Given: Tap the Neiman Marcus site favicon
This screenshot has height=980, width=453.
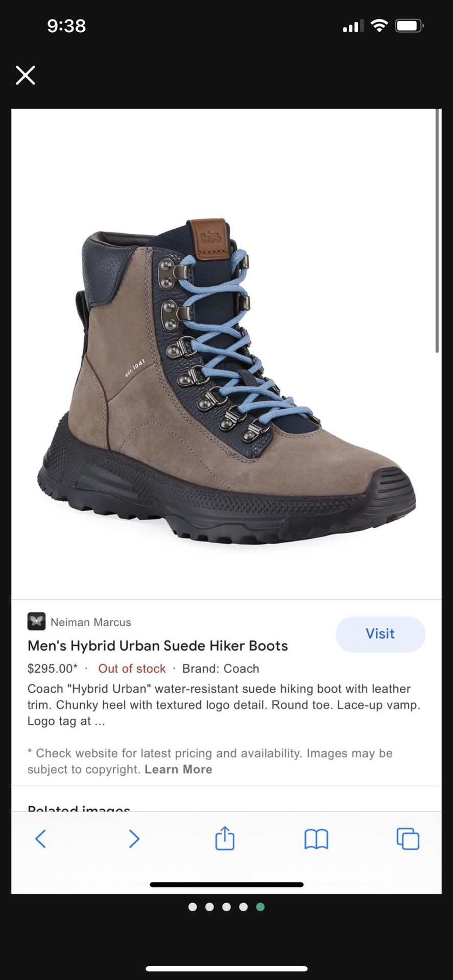Looking at the screenshot, I should point(36,622).
